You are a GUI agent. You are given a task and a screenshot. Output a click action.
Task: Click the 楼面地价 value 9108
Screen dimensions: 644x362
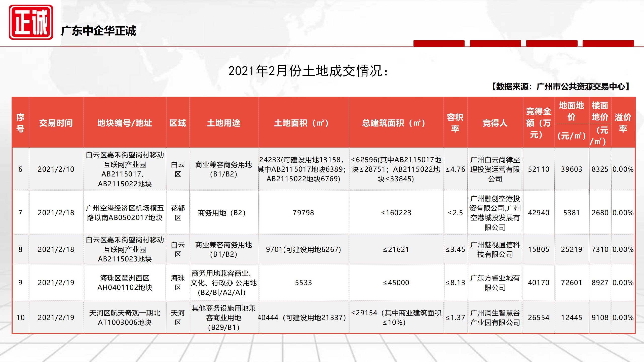(x=600, y=318)
